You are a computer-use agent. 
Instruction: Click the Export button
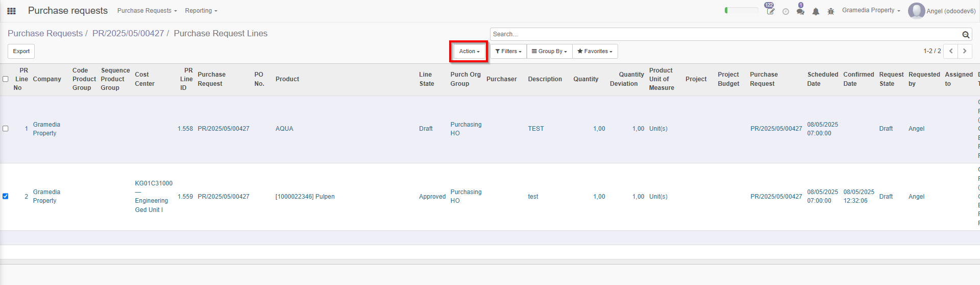(21, 51)
